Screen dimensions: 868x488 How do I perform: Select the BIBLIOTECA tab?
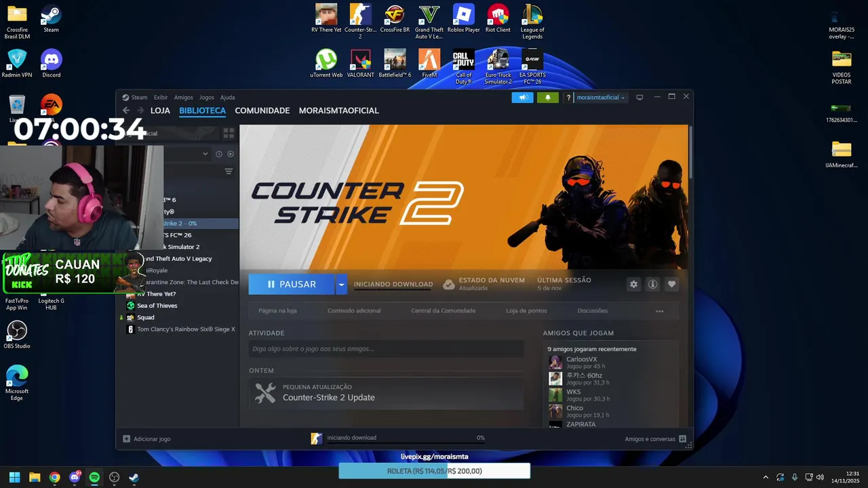click(x=202, y=110)
